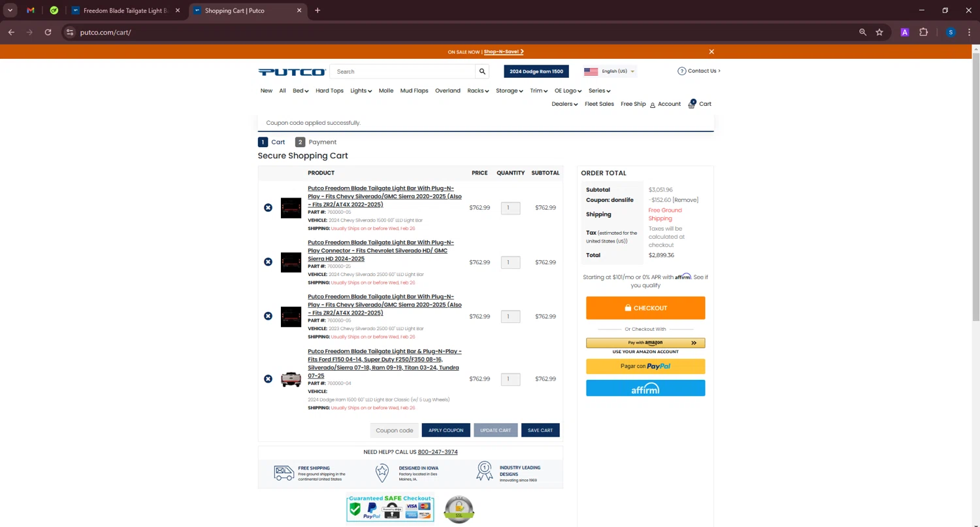The width and height of the screenshot is (980, 527).
Task: Open the Chrome profile avatar
Action: tap(951, 32)
